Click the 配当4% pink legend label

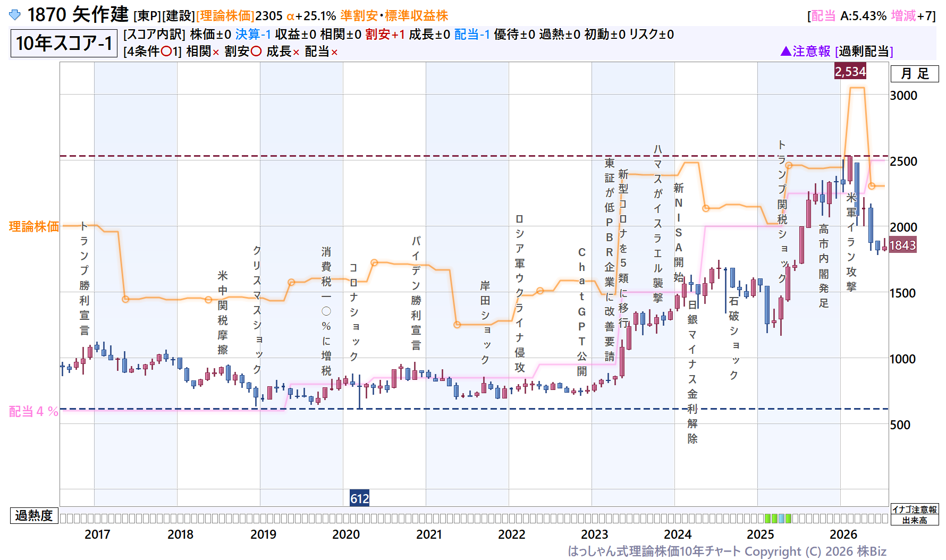click(x=33, y=412)
